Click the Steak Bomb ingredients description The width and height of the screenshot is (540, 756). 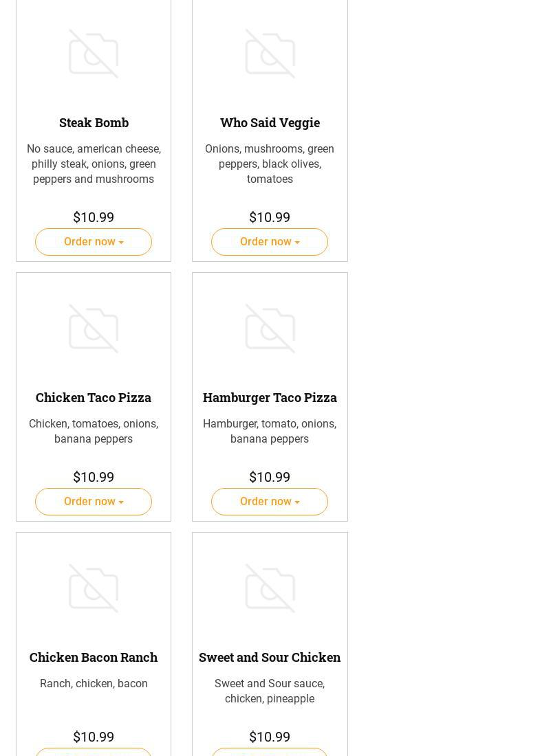pyautogui.click(x=94, y=164)
